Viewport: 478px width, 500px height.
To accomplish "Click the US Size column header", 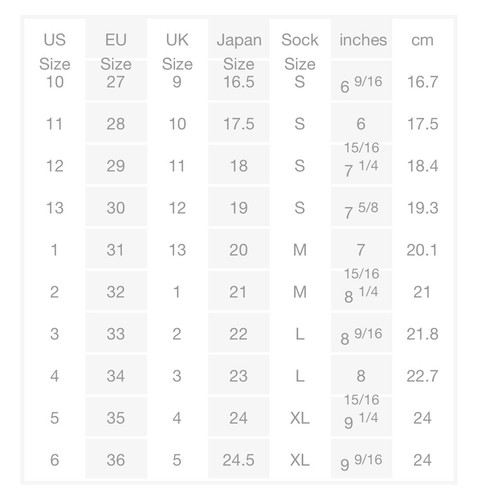I will pyautogui.click(x=55, y=52).
